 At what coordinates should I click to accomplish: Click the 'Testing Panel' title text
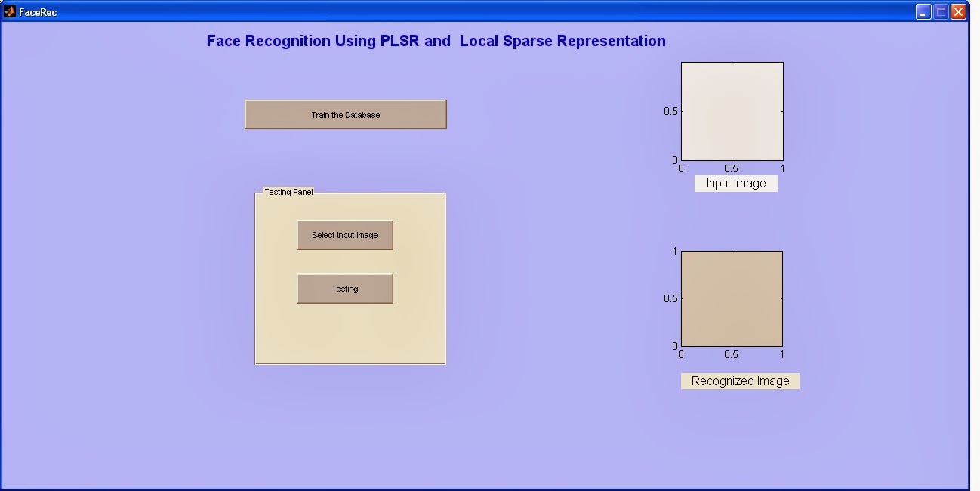[288, 192]
